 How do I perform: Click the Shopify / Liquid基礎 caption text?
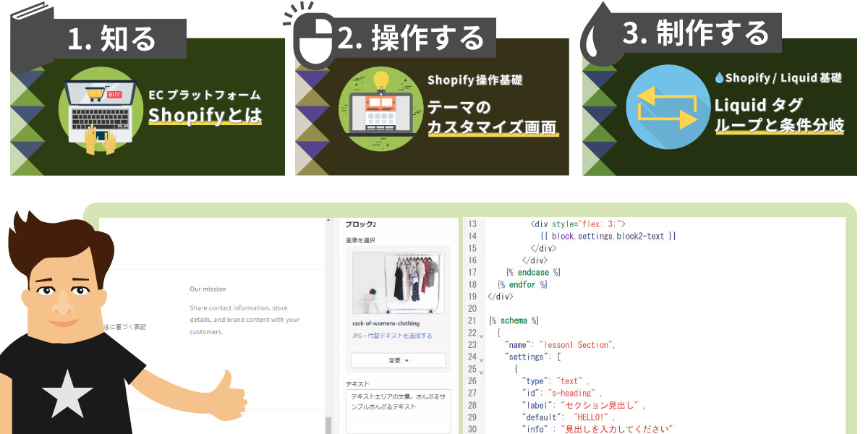coord(778,77)
